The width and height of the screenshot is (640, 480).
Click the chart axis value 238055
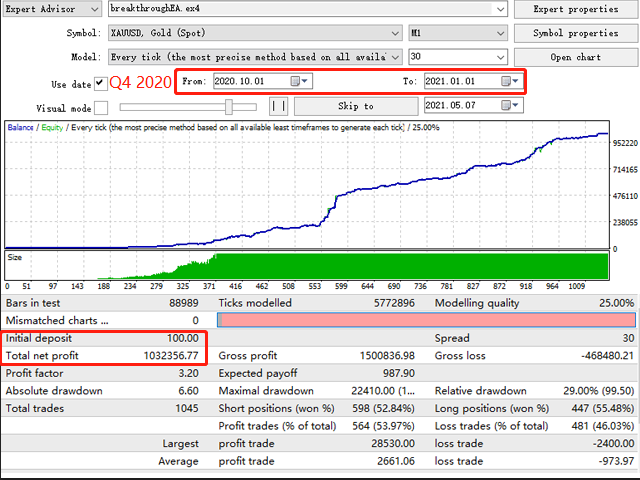pos(625,222)
